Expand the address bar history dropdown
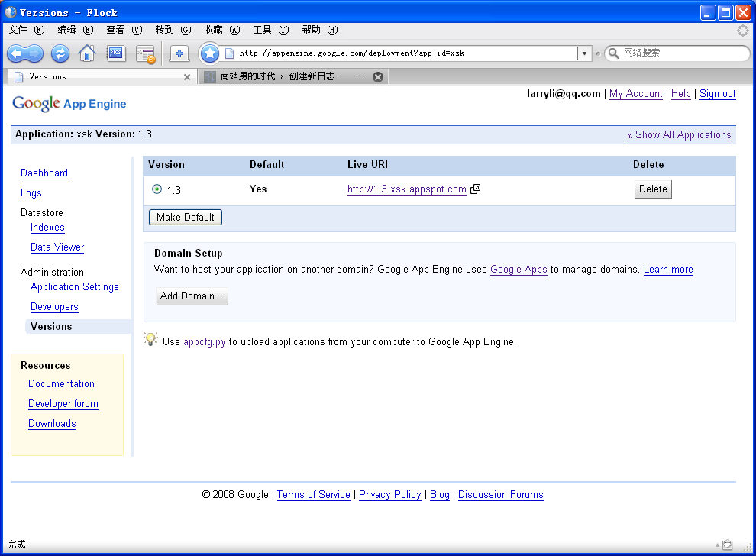The image size is (756, 556). 584,53
